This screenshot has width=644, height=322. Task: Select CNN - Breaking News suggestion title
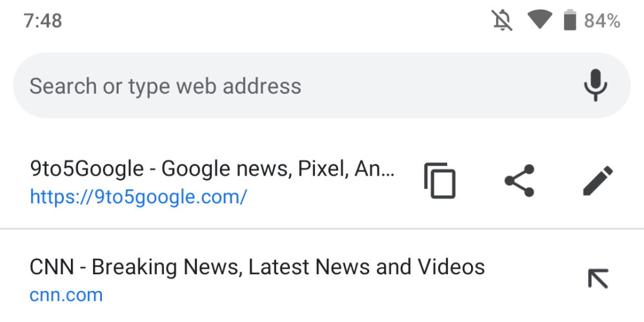pyautogui.click(x=257, y=267)
